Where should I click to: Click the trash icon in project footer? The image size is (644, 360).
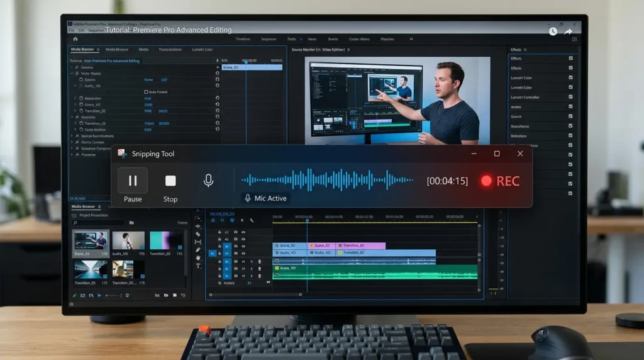click(183, 295)
